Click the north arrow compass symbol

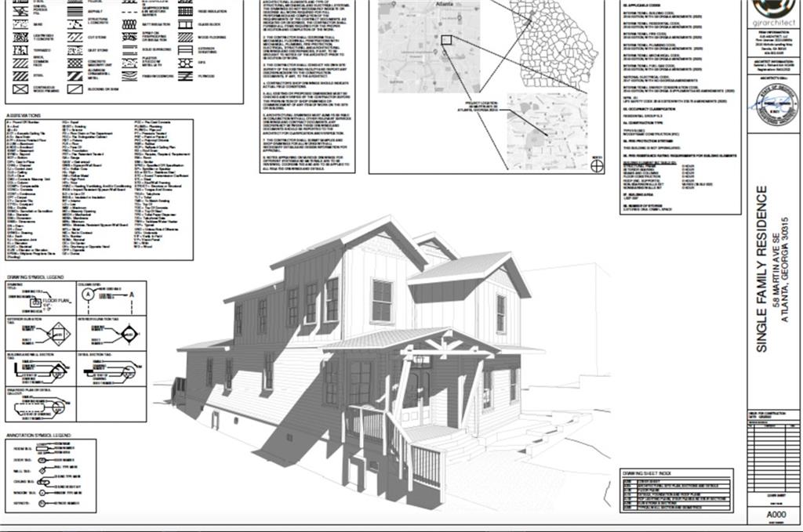597,165
